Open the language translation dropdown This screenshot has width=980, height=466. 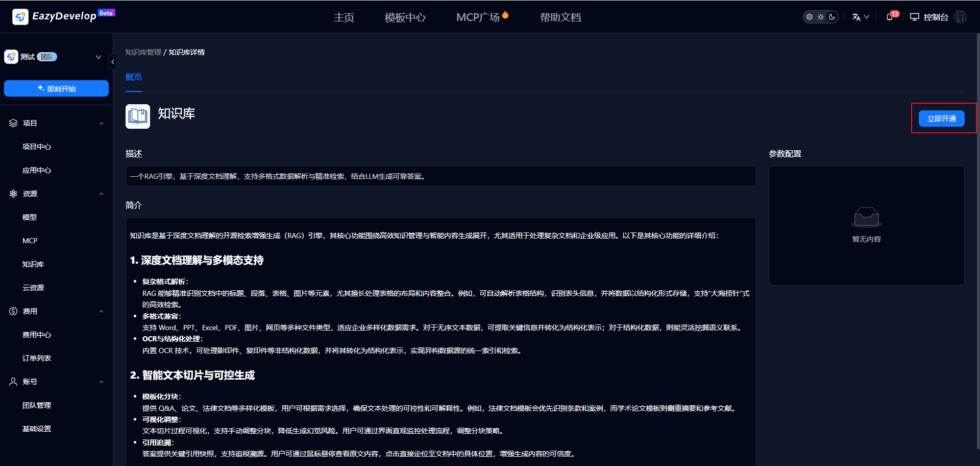860,17
